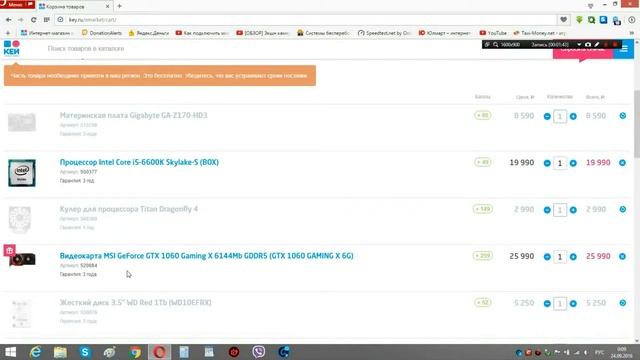Image resolution: width=640 pixels, height=360 pixels.
Task: Close the Корзина товаров tab
Action: tap(108, 7)
